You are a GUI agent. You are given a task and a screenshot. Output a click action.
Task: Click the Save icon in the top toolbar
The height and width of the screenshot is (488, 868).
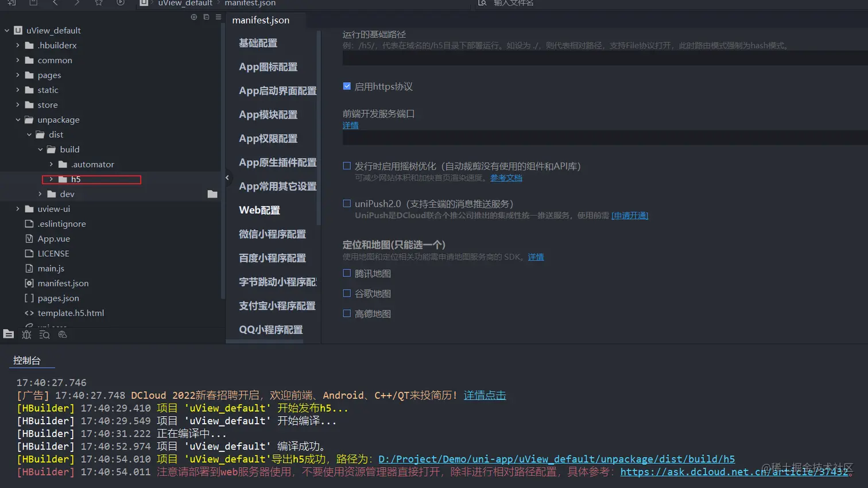(33, 3)
